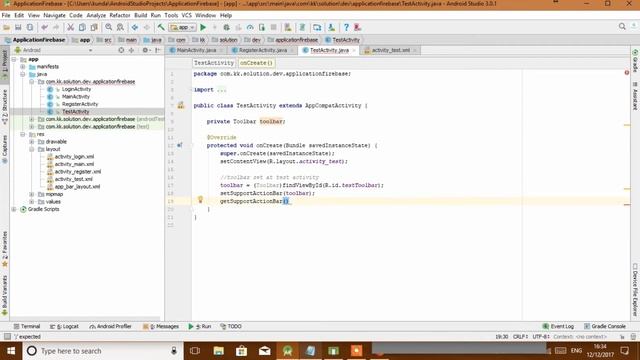The image size is (640, 360).
Task: Select activity_main.xml in layout folder
Action: coord(74,164)
